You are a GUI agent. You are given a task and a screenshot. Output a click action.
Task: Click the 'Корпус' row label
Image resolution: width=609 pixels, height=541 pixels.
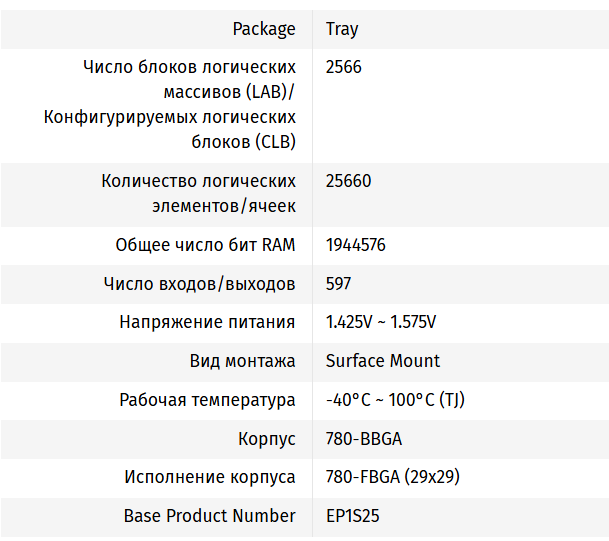click(x=267, y=439)
